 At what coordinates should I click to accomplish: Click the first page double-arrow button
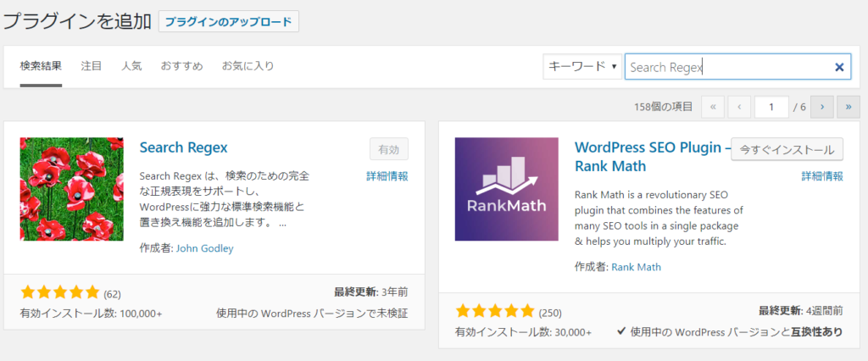(713, 107)
